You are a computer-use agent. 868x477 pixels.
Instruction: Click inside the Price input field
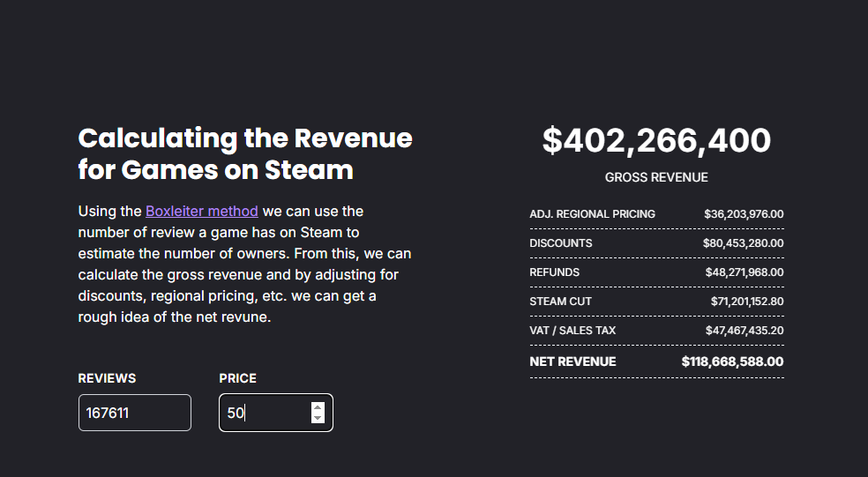[265, 413]
